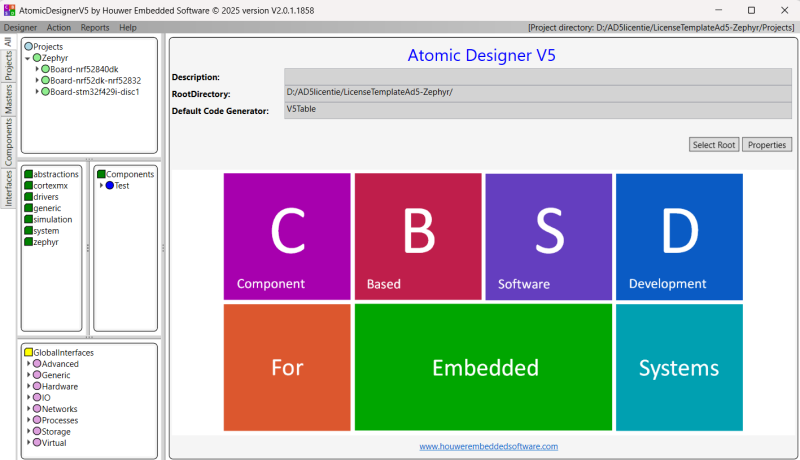Screen dimensions: 800x460
Task: Expand the Test component node
Action: tap(101, 185)
